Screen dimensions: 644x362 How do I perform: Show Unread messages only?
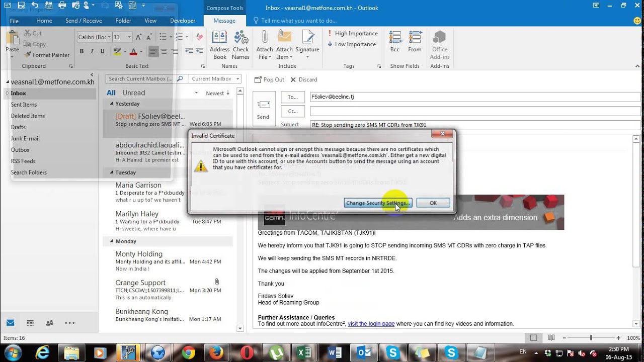pyautogui.click(x=133, y=93)
